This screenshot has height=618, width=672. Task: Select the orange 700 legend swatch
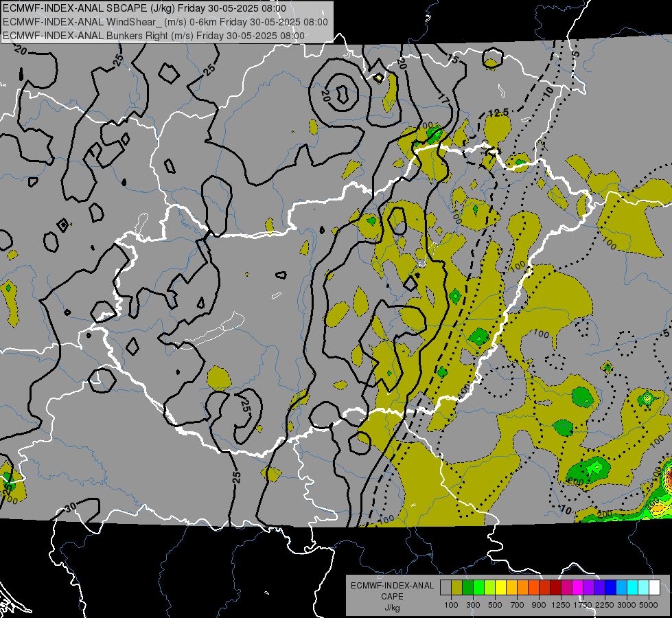tap(522, 587)
